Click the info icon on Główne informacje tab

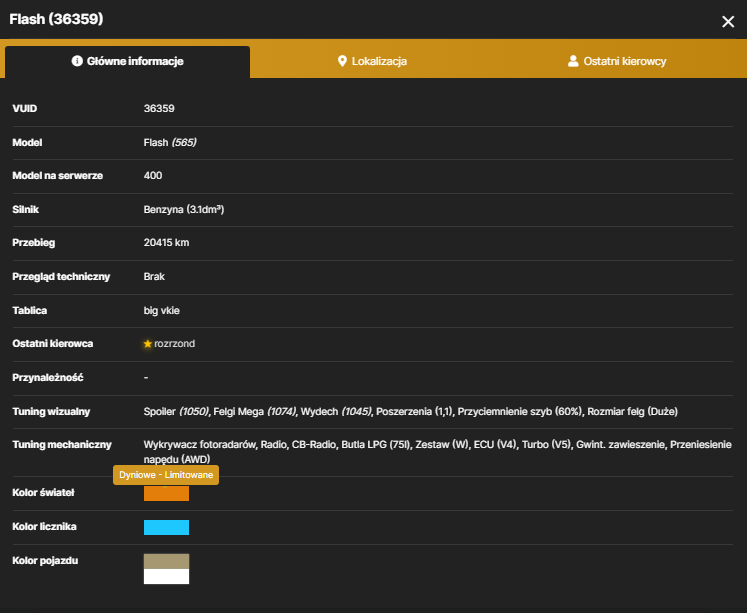point(77,61)
